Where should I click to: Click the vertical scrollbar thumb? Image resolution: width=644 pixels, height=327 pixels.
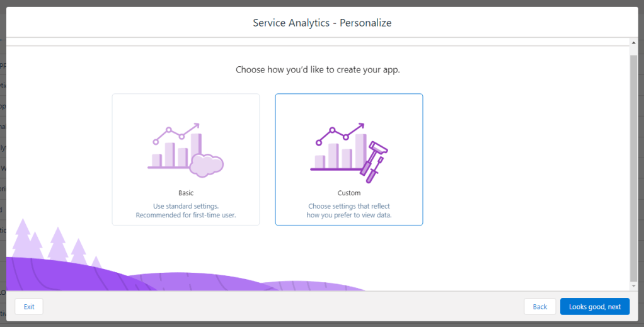[x=633, y=164]
